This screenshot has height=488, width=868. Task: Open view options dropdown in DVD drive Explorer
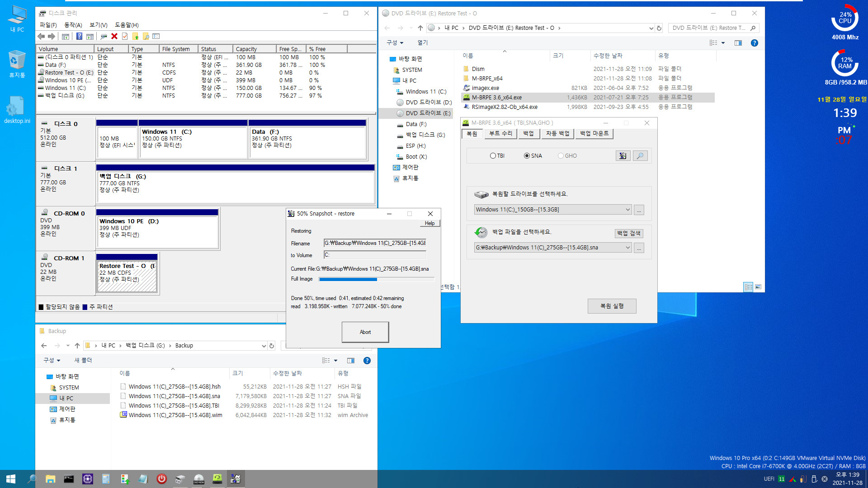tap(723, 43)
